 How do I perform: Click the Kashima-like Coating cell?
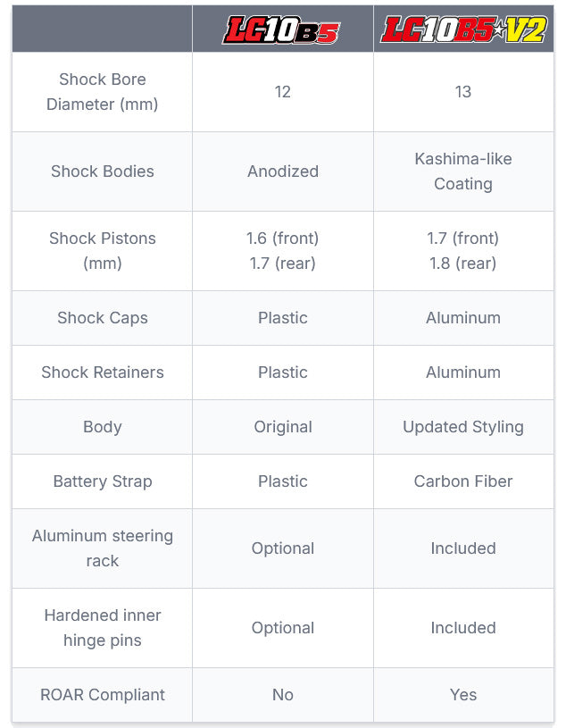click(x=463, y=172)
